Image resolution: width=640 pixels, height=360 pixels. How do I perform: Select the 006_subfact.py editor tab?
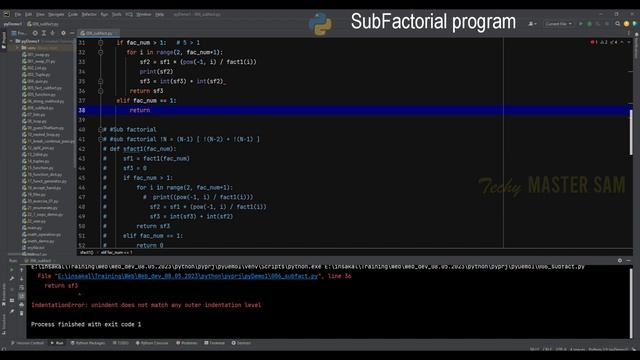click(x=98, y=33)
